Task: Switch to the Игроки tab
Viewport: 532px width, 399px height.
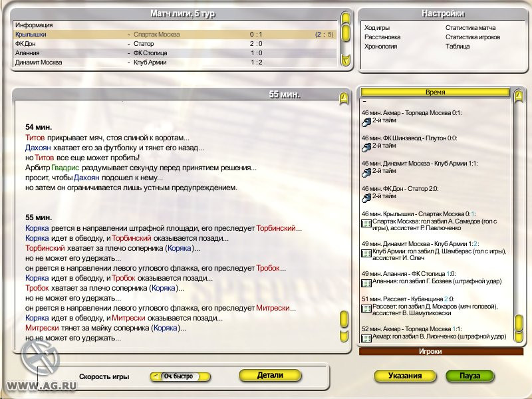Action: pos(441,352)
